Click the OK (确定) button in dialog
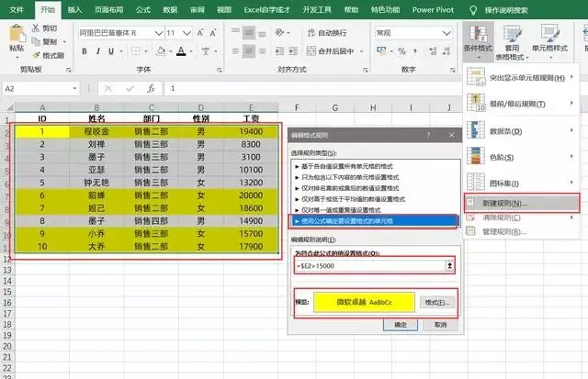 (x=401, y=324)
